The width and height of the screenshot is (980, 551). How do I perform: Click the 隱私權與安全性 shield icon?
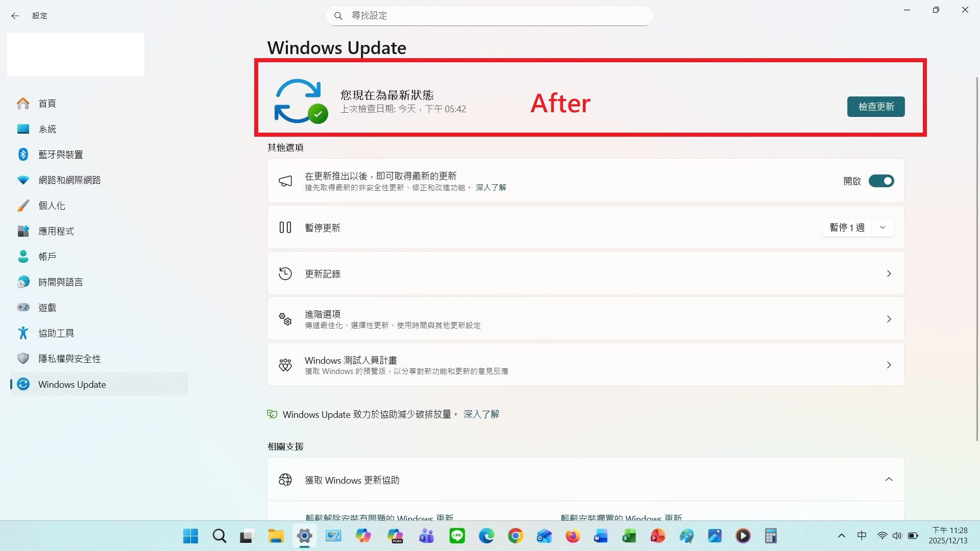pyautogui.click(x=23, y=359)
